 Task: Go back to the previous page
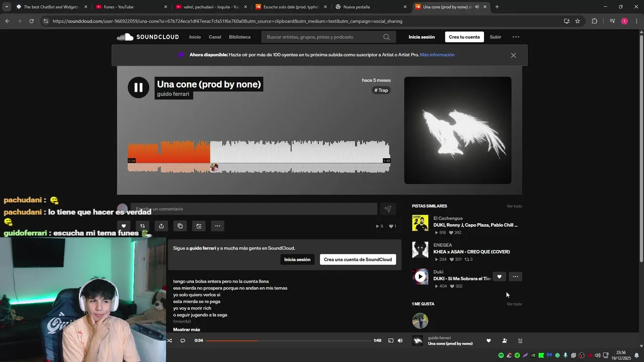[7, 21]
